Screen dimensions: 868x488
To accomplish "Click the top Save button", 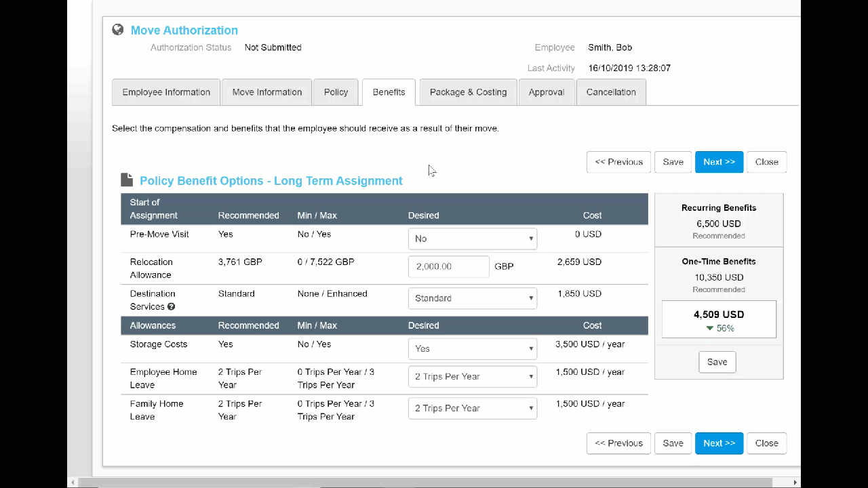I will 673,162.
